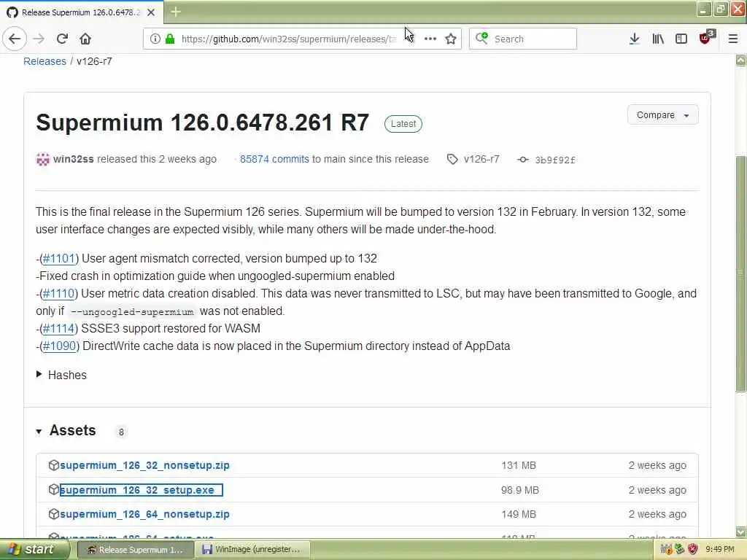Open commit 3b9f92f
747x560 pixels.
[x=555, y=160]
